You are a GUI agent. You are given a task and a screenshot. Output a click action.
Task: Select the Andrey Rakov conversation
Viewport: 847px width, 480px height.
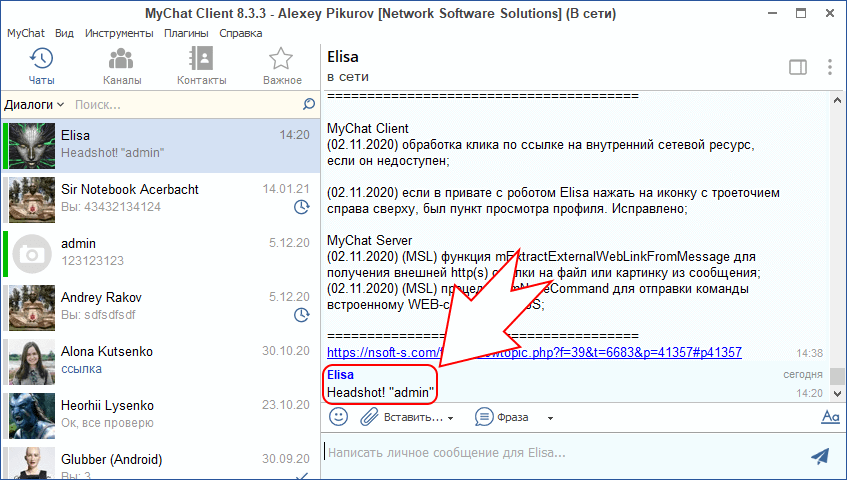click(160, 306)
